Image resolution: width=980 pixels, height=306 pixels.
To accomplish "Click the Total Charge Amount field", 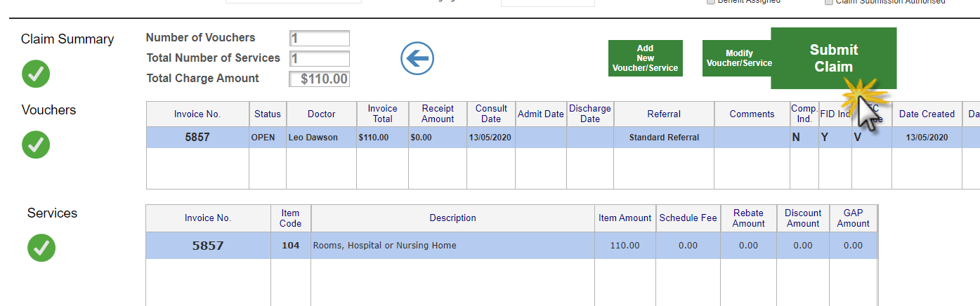I will pos(320,79).
